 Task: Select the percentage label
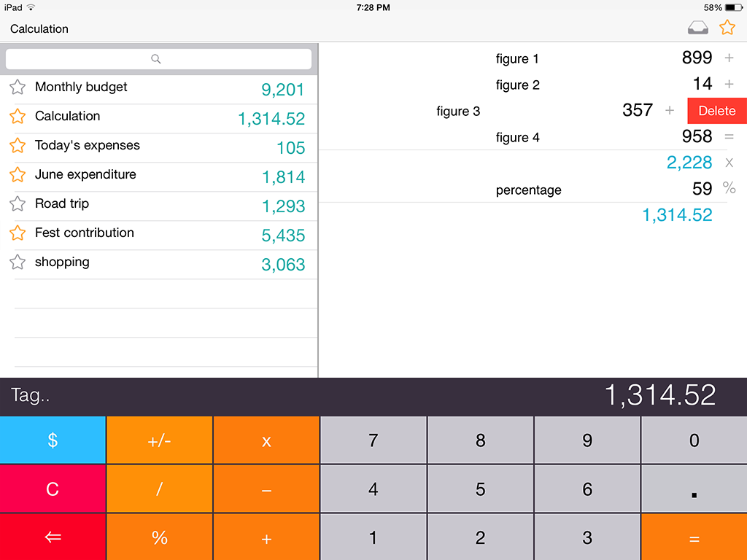pyautogui.click(x=528, y=190)
